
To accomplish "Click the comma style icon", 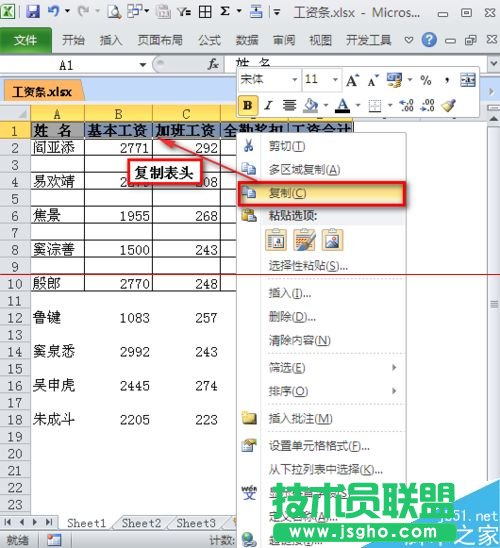I will pyautogui.click(x=447, y=81).
